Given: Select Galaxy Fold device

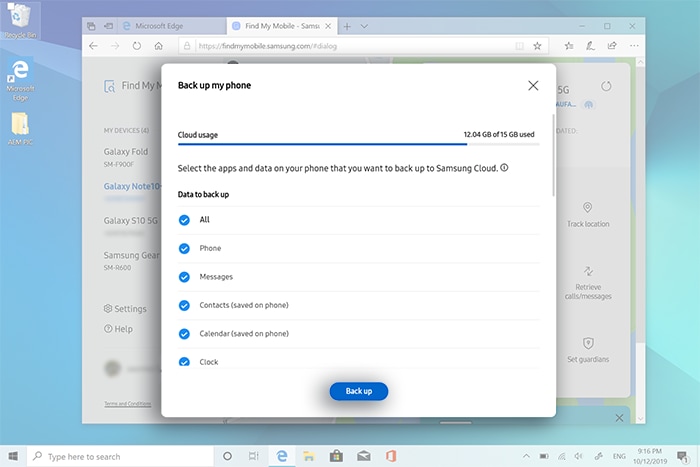Looking at the screenshot, I should [126, 157].
